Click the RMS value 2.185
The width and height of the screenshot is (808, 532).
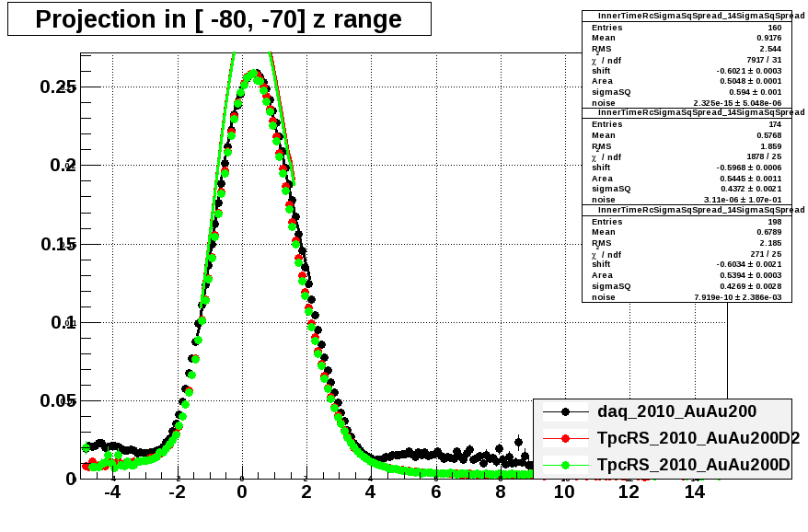point(770,243)
